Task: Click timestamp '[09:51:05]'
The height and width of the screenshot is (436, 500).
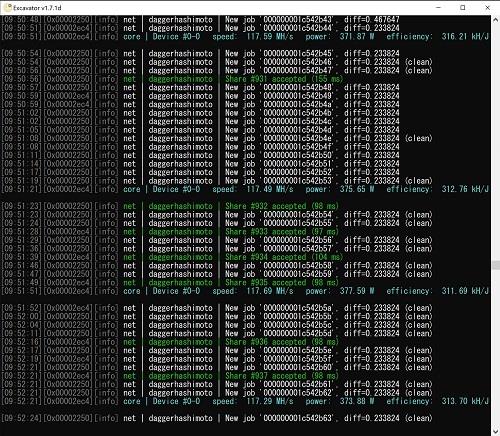Action: pyautogui.click(x=22, y=130)
